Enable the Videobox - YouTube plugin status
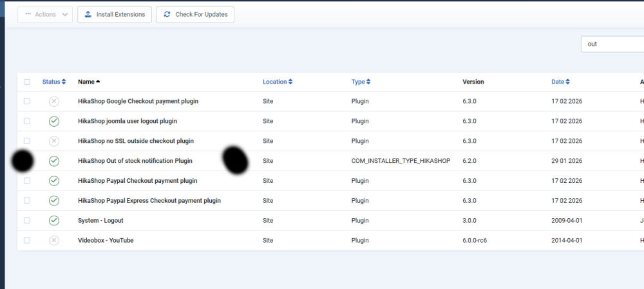The width and height of the screenshot is (644, 289). pos(54,241)
